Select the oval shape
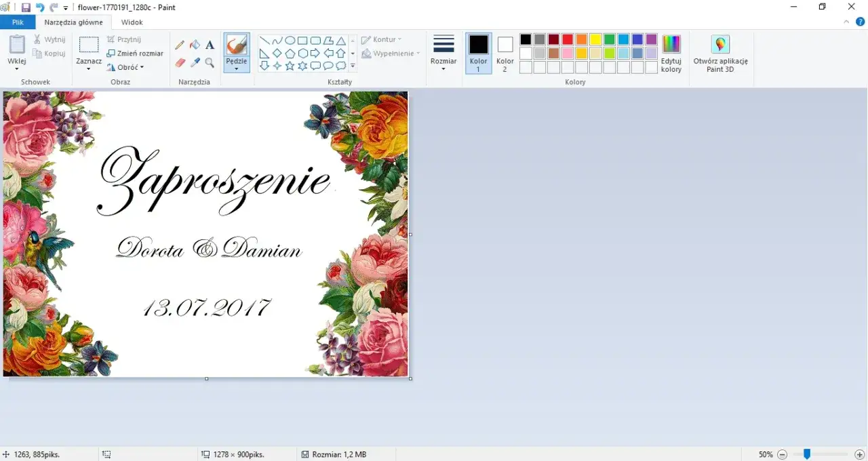Screen dimensions: 868x461 point(290,40)
